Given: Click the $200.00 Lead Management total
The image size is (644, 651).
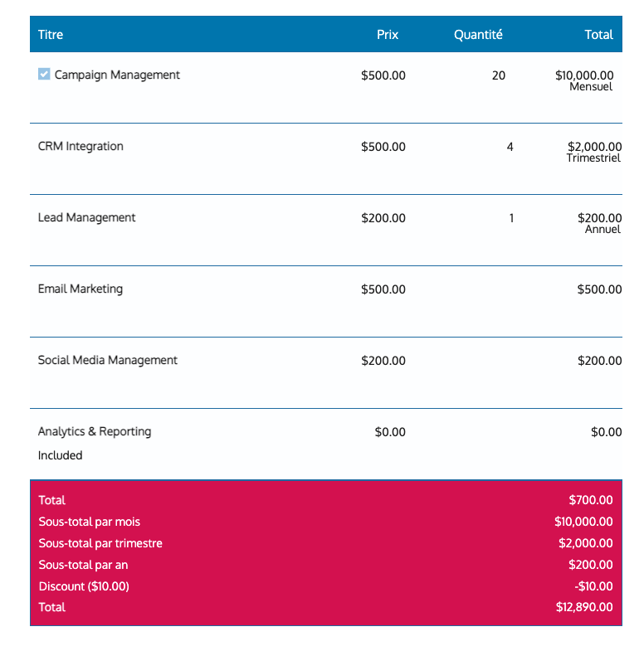Looking at the screenshot, I should click(x=599, y=218).
